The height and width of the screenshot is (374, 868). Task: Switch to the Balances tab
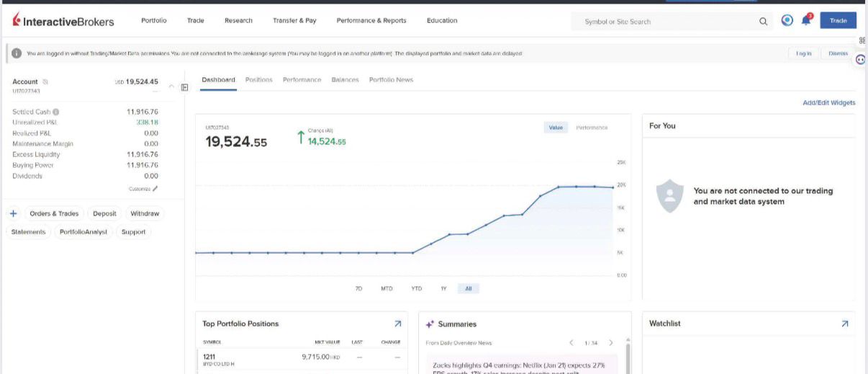pyautogui.click(x=345, y=80)
